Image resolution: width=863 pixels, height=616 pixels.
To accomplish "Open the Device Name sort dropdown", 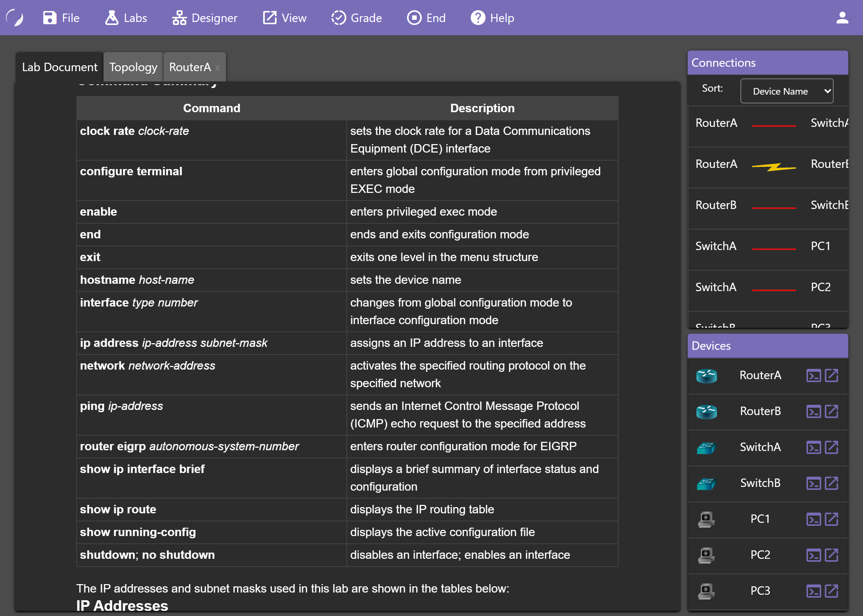I will tap(786, 91).
